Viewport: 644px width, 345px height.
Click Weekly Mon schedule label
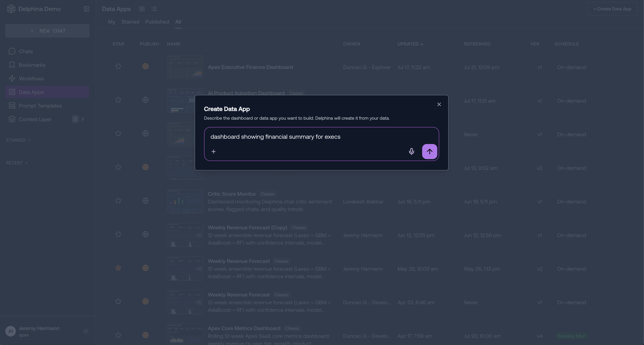coord(571,336)
